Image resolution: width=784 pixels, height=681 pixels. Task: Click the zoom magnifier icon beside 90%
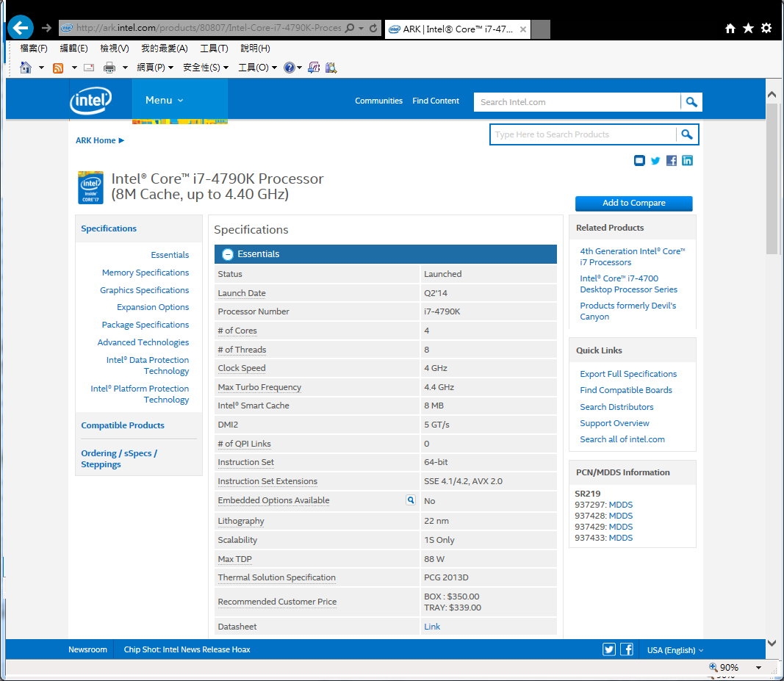(x=713, y=667)
